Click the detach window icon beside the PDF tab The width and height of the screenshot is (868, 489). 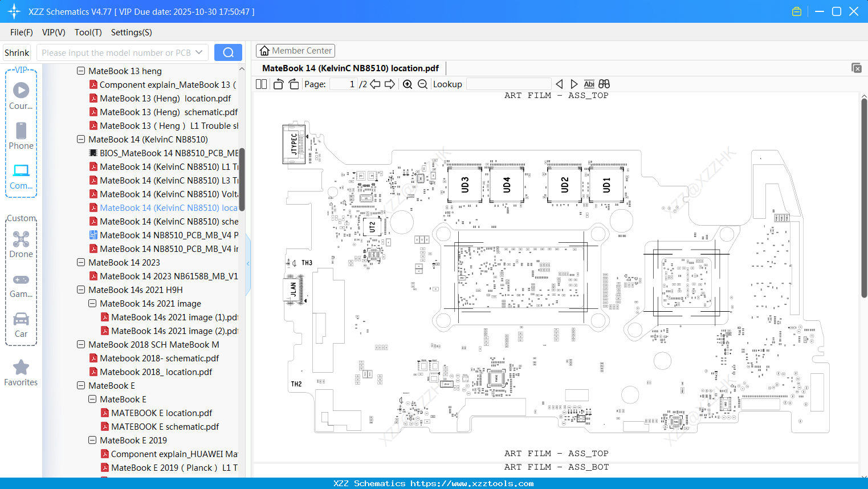pyautogui.click(x=857, y=68)
